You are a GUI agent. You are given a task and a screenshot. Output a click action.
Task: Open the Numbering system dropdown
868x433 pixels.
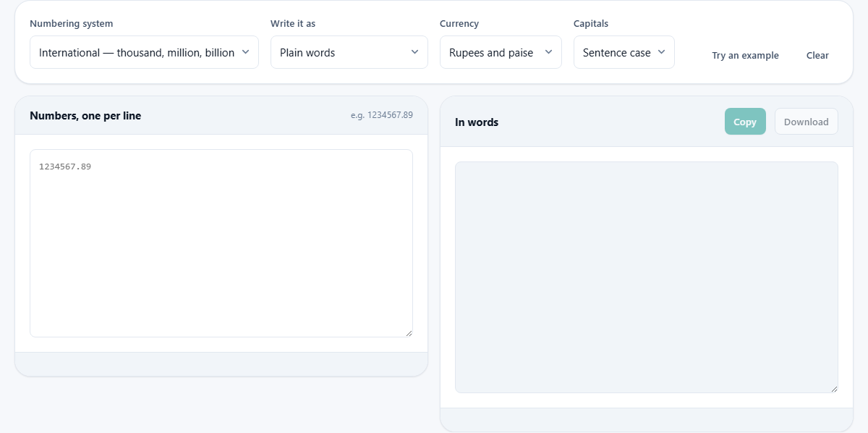[144, 52]
